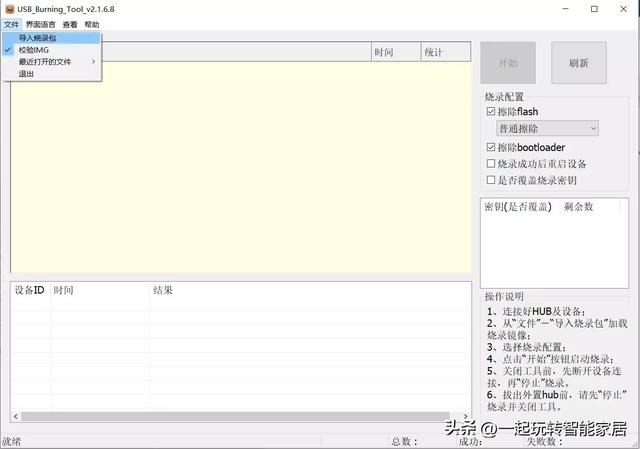Click the 结果 column header
640x449 pixels.
310,290
